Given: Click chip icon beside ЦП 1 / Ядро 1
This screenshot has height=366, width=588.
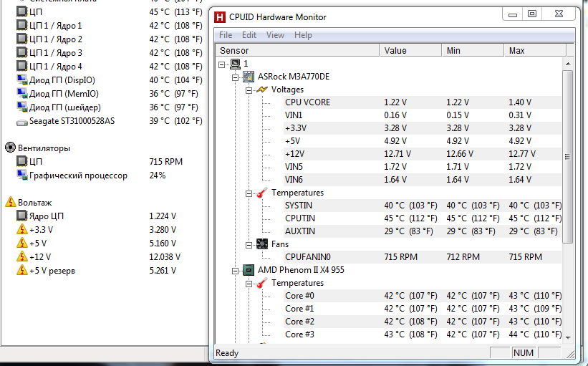Looking at the screenshot, I should (x=22, y=25).
